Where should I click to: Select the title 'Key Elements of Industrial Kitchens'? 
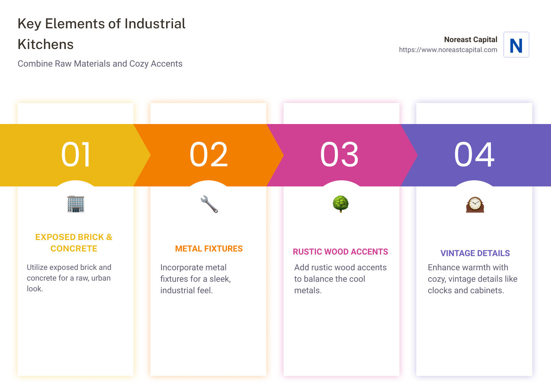101,34
